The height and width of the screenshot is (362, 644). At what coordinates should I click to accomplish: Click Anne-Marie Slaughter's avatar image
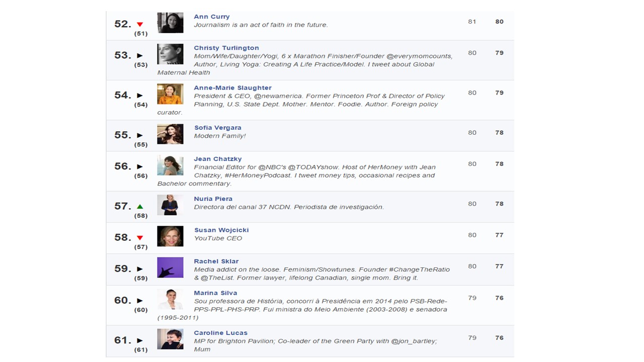coord(170,94)
